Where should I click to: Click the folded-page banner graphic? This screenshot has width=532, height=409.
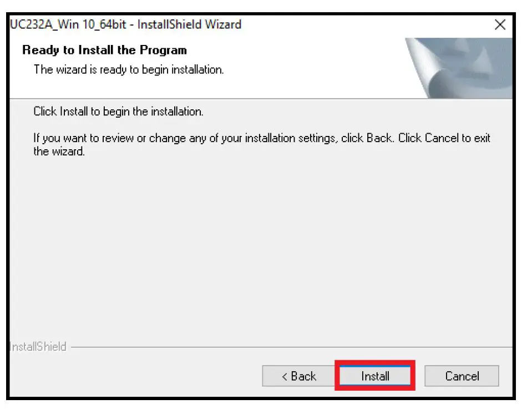pyautogui.click(x=459, y=68)
